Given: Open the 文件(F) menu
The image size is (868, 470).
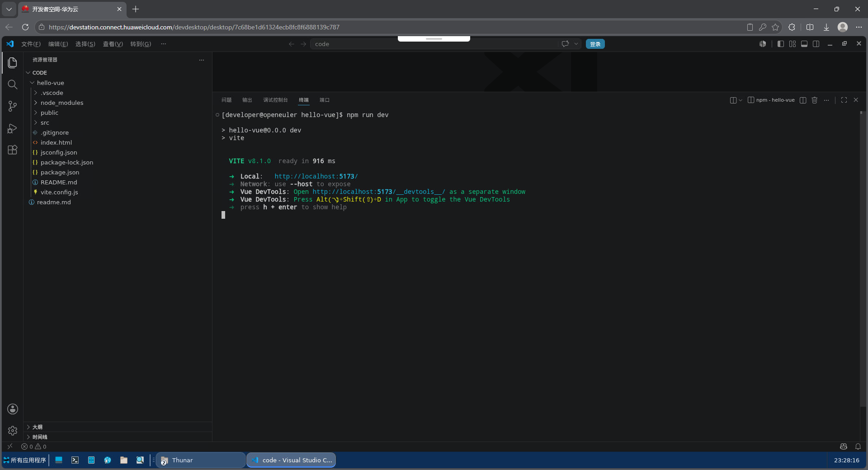Looking at the screenshot, I should [x=31, y=44].
